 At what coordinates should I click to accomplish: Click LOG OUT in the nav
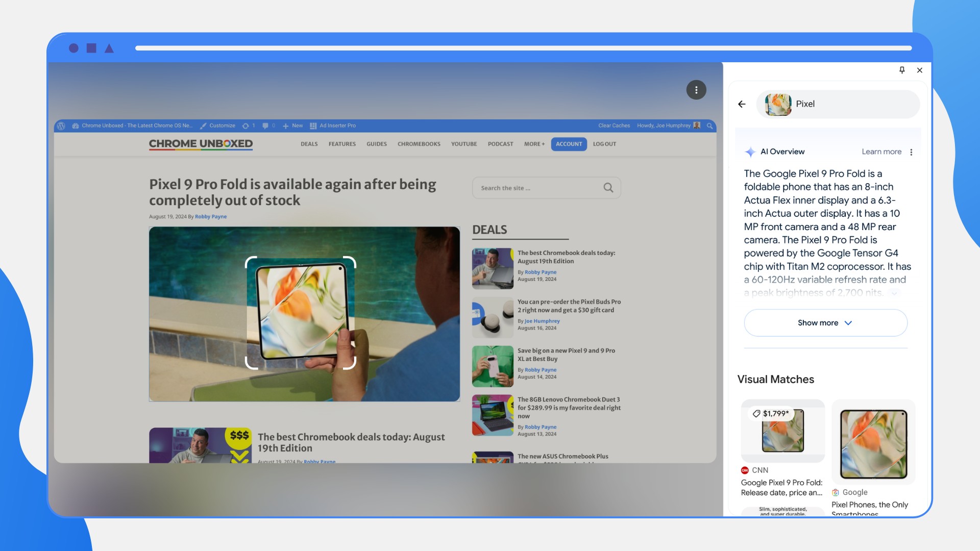coord(604,144)
